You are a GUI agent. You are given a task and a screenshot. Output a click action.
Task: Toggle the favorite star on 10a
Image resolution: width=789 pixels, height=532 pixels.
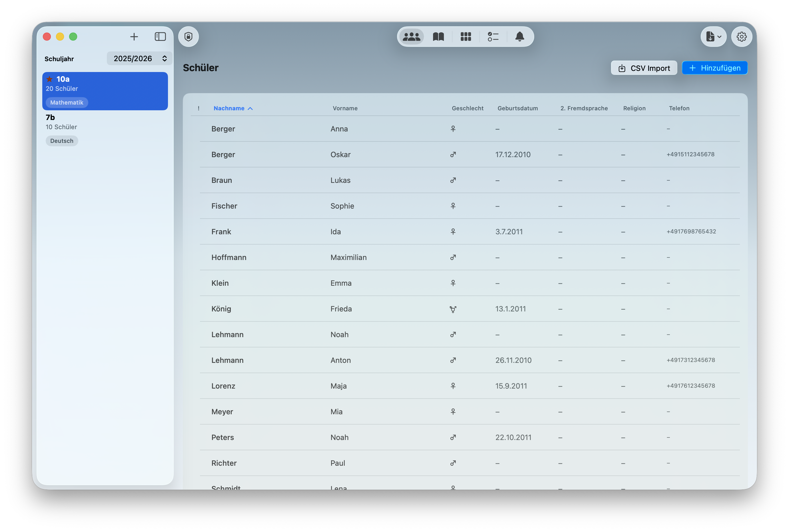[49, 79]
